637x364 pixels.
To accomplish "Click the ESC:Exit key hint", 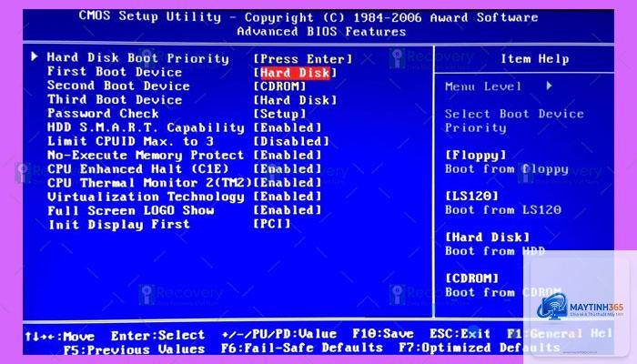I will [460, 334].
